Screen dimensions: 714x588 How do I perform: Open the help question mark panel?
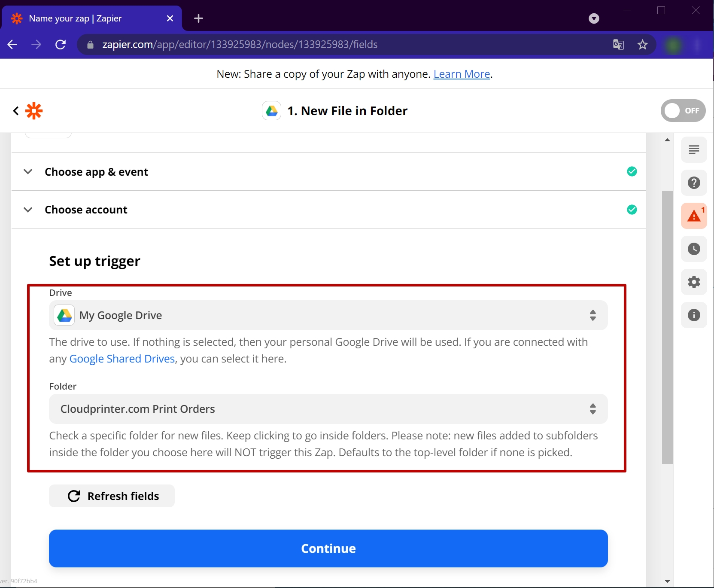694,183
